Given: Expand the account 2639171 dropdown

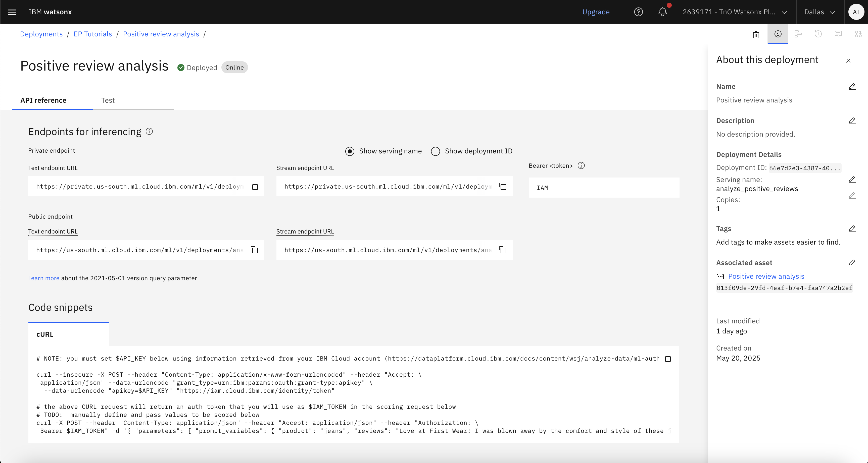Looking at the screenshot, I should click(x=735, y=12).
